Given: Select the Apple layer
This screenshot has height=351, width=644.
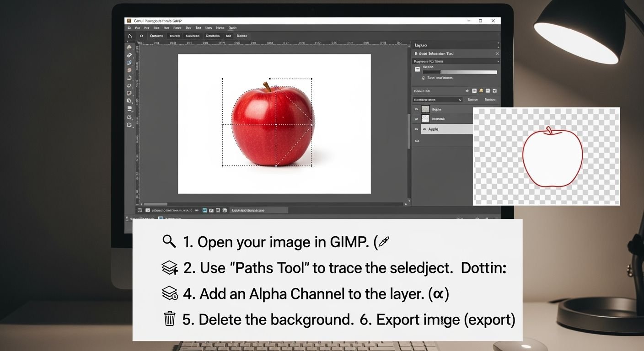Looking at the screenshot, I should pyautogui.click(x=447, y=129).
